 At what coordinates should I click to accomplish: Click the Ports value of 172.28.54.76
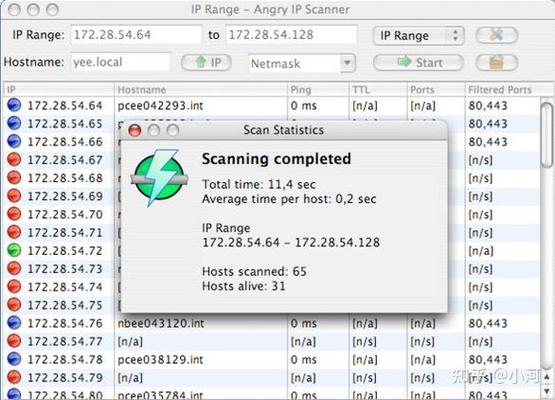click(423, 324)
